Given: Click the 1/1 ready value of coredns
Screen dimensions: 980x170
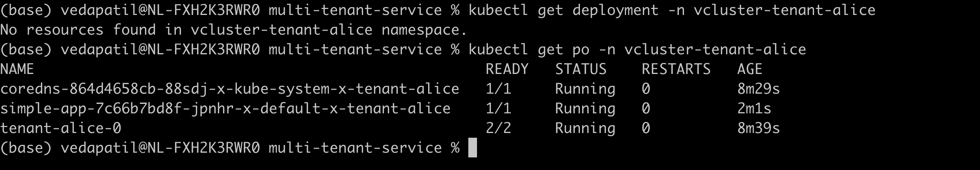Looking at the screenshot, I should (498, 89).
